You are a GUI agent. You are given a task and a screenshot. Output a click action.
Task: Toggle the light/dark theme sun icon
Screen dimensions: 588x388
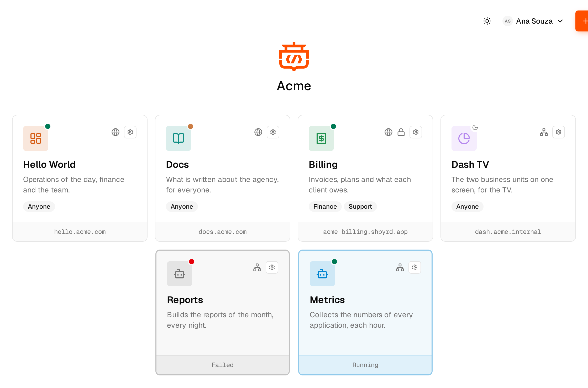click(487, 21)
